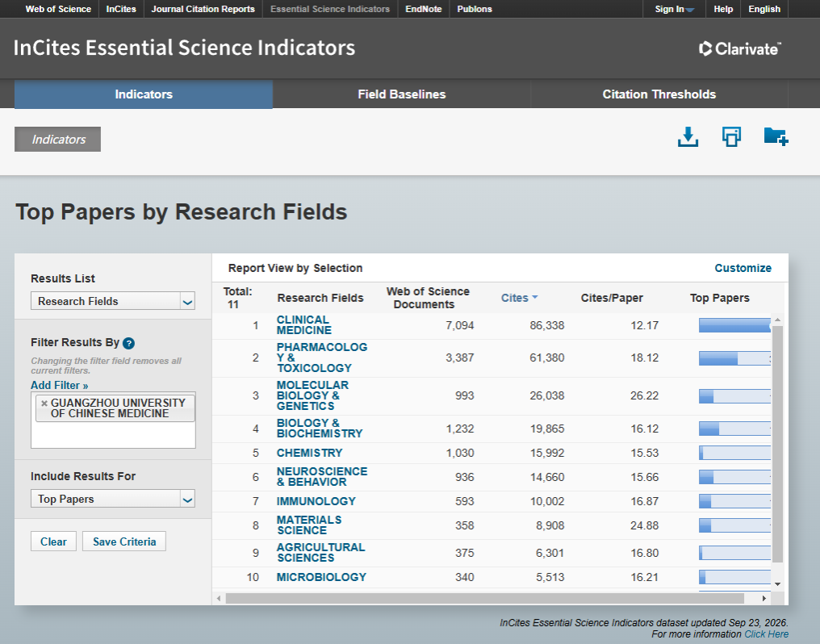The height and width of the screenshot is (644, 820).
Task: Open the Neuroscience & Behavior field
Action: pyautogui.click(x=321, y=477)
